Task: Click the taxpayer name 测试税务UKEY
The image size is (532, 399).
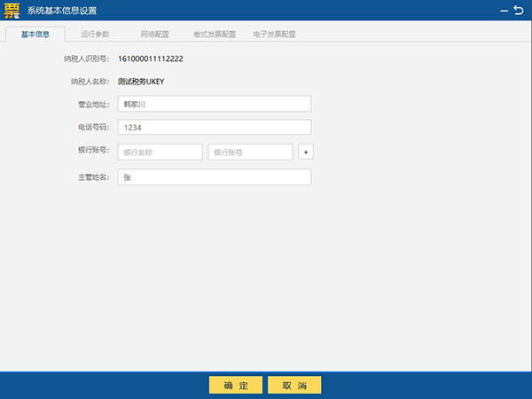Action: (x=141, y=82)
